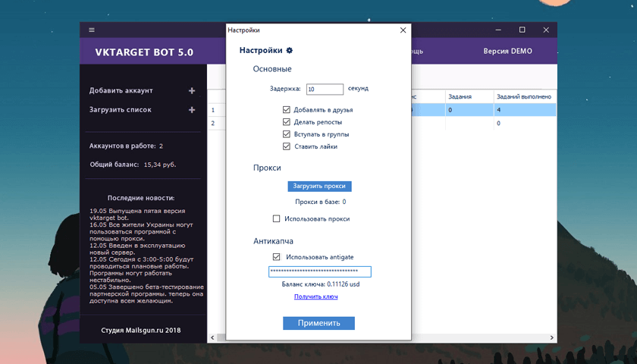Viewport: 637px width, 364px height.
Task: Click Загрузить список in the sidebar
Action: tap(121, 110)
